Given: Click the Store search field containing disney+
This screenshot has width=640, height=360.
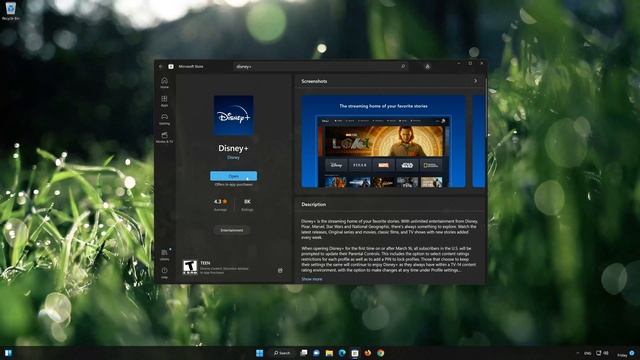Looking at the screenshot, I should point(321,66).
